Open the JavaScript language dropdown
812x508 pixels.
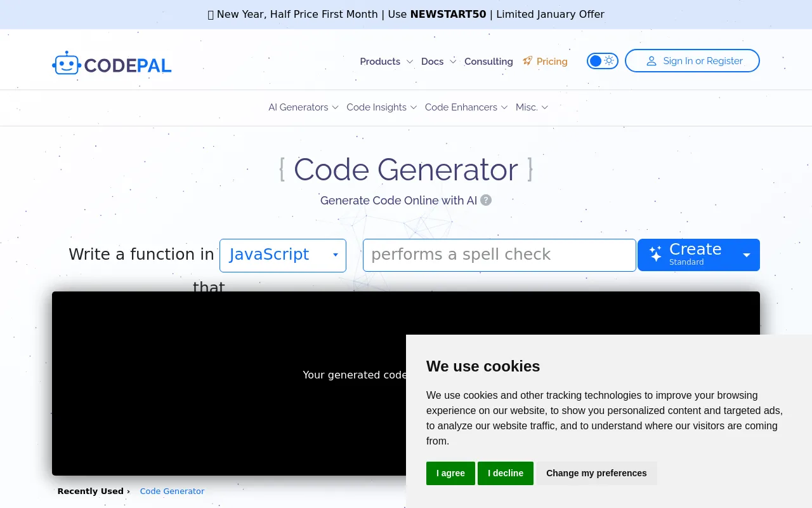(x=283, y=255)
